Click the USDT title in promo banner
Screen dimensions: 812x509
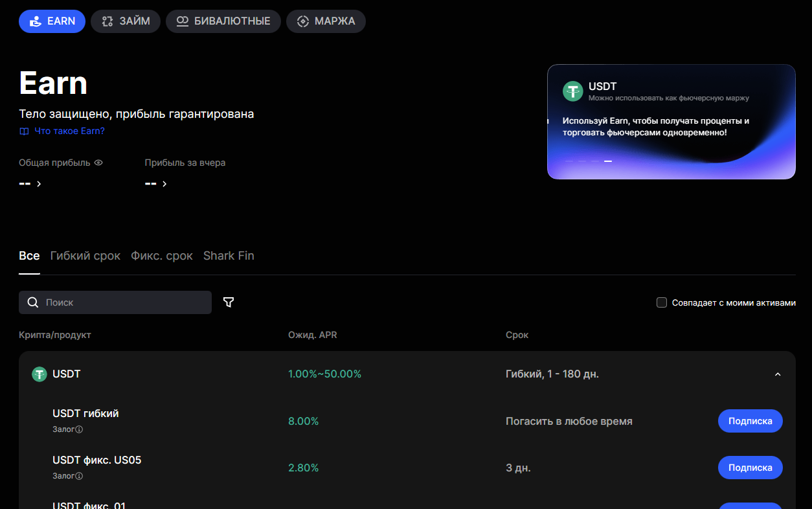pyautogui.click(x=603, y=87)
